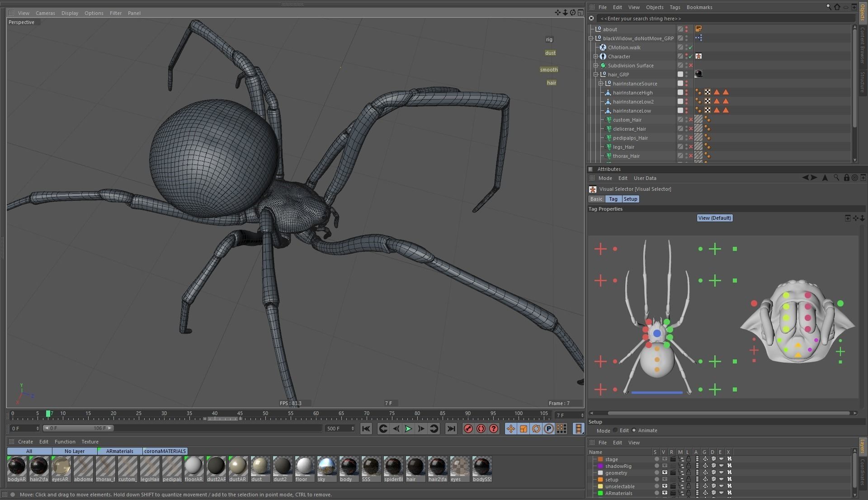Select Animate mode radio in Setup
The image size is (868, 500).
tap(634, 430)
